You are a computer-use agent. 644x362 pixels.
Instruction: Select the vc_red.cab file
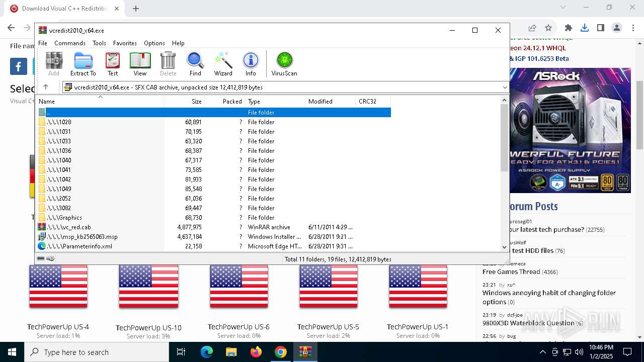[x=214, y=227]
